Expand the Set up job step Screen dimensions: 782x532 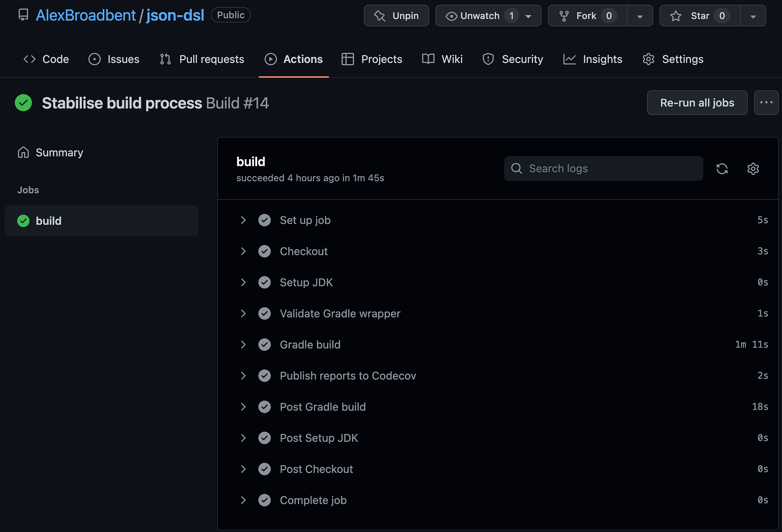coord(242,220)
